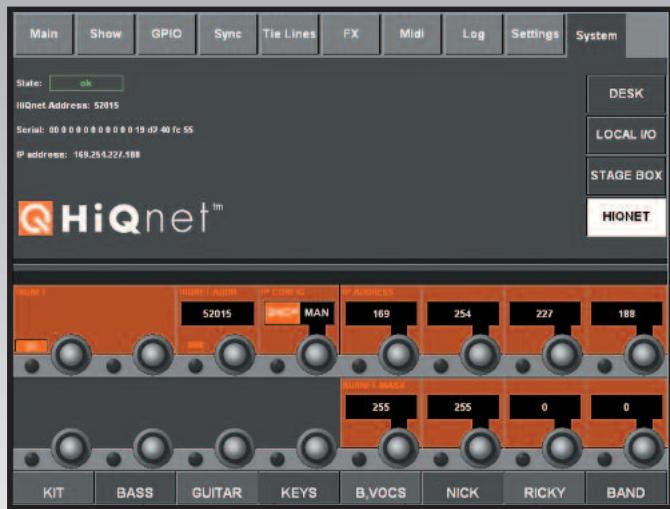The width and height of the screenshot is (670, 509).
Task: Click the unlabeled knob directly above GUITAR
Action: [235, 448]
